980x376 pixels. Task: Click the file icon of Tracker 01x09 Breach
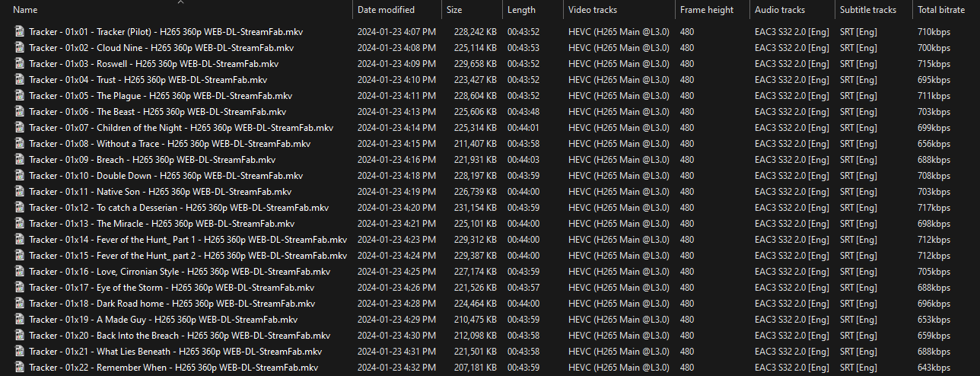tap(20, 160)
